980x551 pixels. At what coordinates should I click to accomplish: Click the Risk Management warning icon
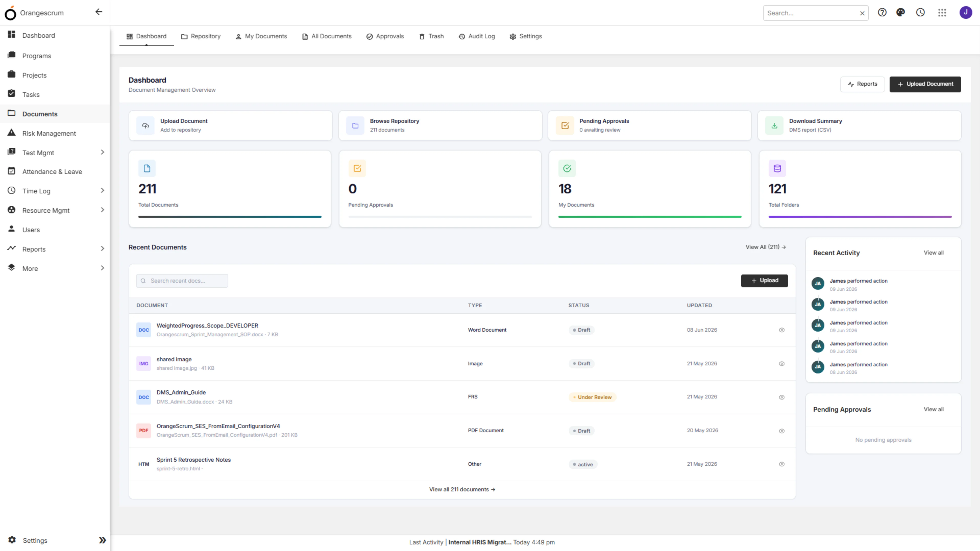(x=11, y=132)
